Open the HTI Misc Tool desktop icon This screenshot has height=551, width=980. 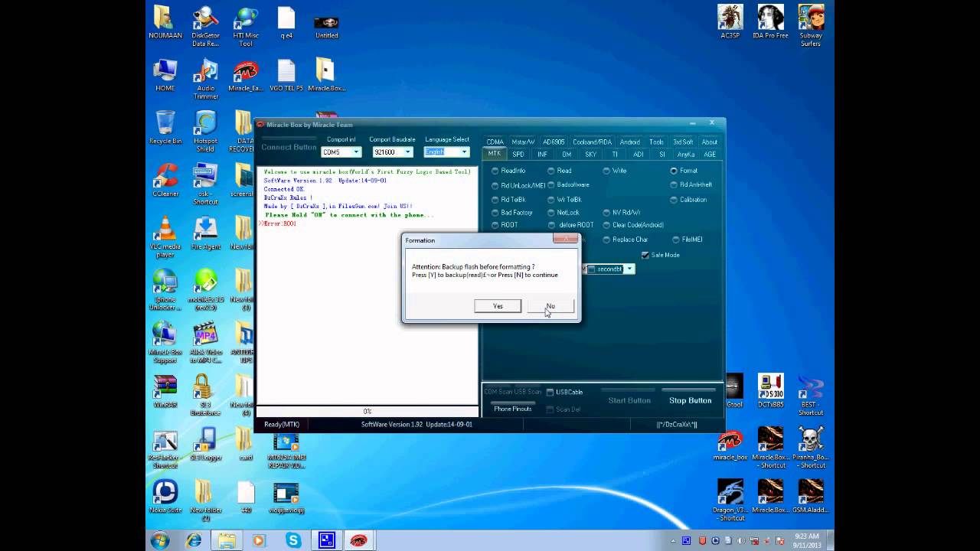[x=246, y=26]
